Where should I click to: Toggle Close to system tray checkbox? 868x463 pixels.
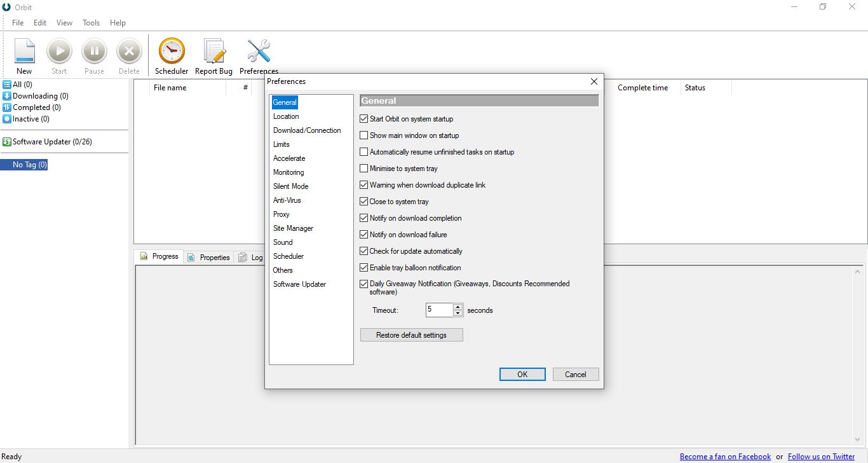click(364, 202)
